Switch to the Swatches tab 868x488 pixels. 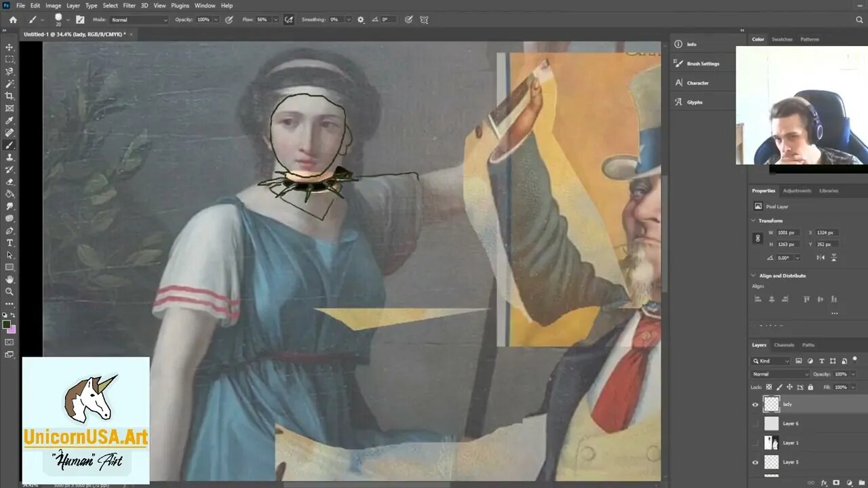(x=782, y=39)
